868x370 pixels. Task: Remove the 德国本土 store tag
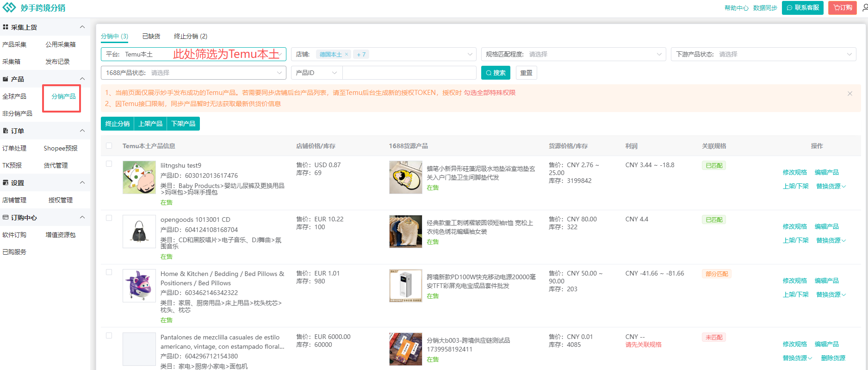coord(347,54)
